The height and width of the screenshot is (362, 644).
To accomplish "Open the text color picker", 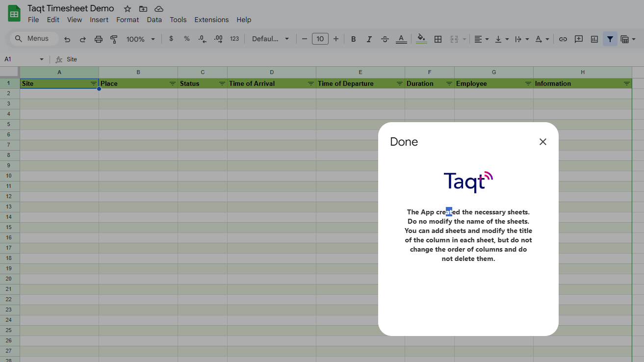I will click(x=401, y=39).
